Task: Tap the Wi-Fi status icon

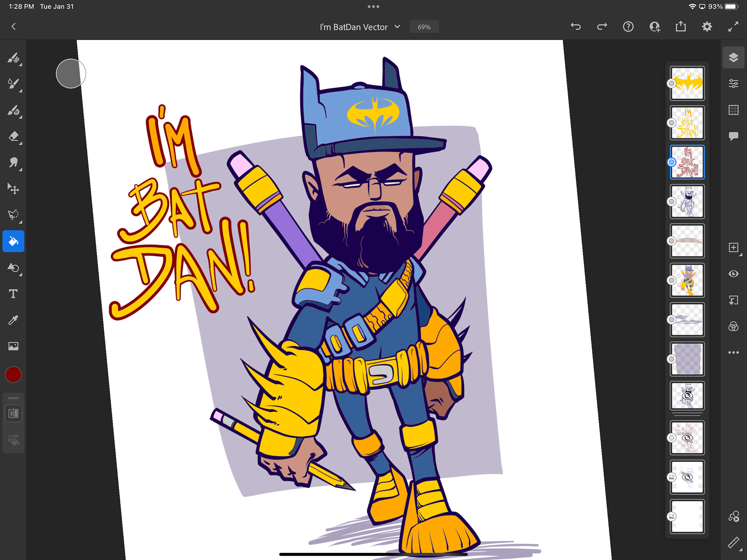Action: point(692,7)
